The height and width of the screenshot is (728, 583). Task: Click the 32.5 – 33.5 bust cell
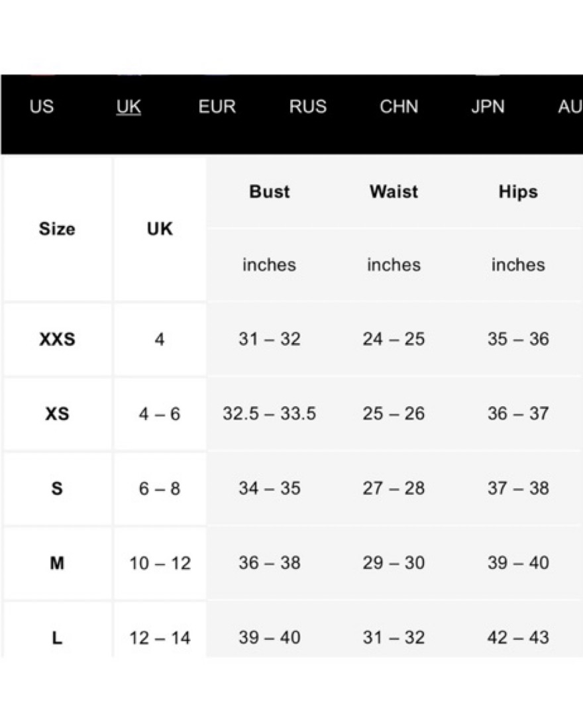coord(269,413)
